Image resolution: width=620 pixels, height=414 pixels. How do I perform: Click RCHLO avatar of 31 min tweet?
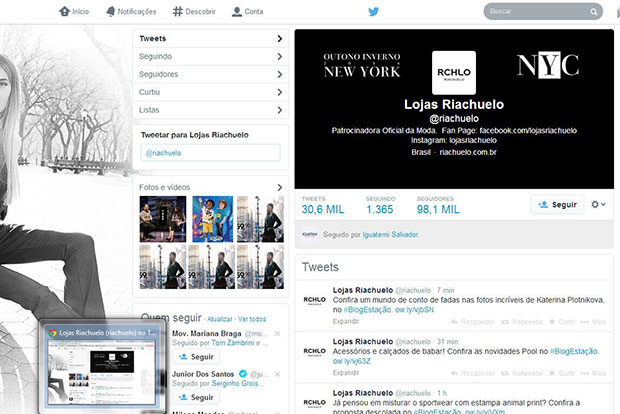coord(314,352)
